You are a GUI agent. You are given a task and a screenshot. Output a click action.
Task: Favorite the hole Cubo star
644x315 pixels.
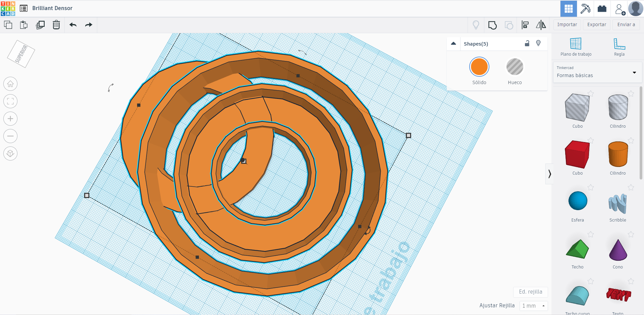591,93
